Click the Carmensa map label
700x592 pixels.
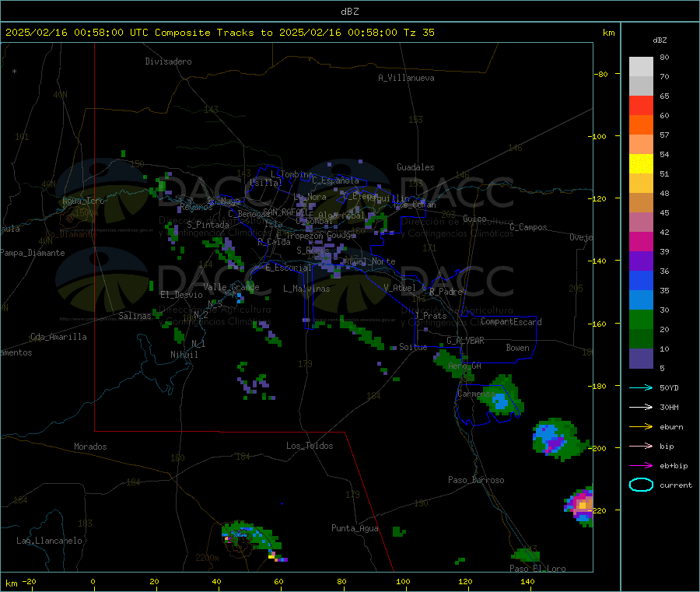pyautogui.click(x=476, y=394)
